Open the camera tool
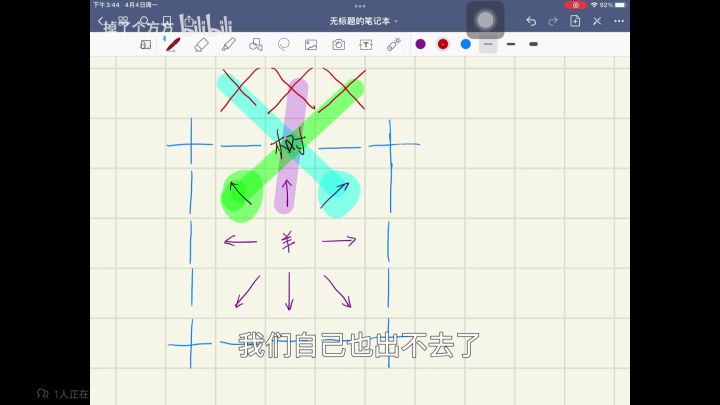Screen dimensions: 720x405 point(338,45)
